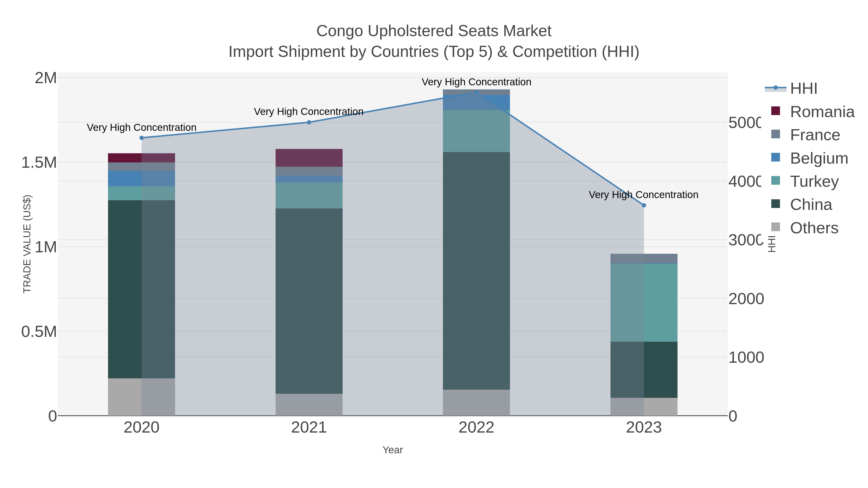Select the China bar segment for 2021
Image resolution: width=868 pixels, height=488 pixels.
309,301
